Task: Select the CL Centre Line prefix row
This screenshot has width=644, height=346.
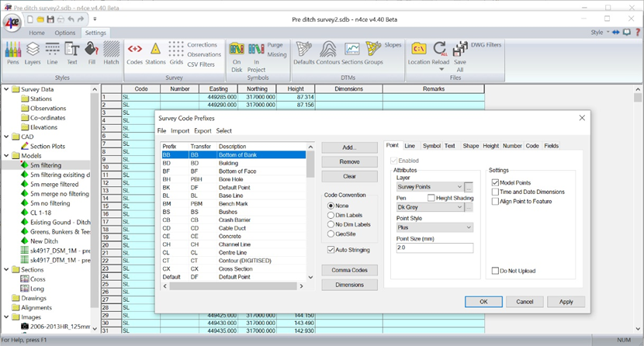Action: 234,252
